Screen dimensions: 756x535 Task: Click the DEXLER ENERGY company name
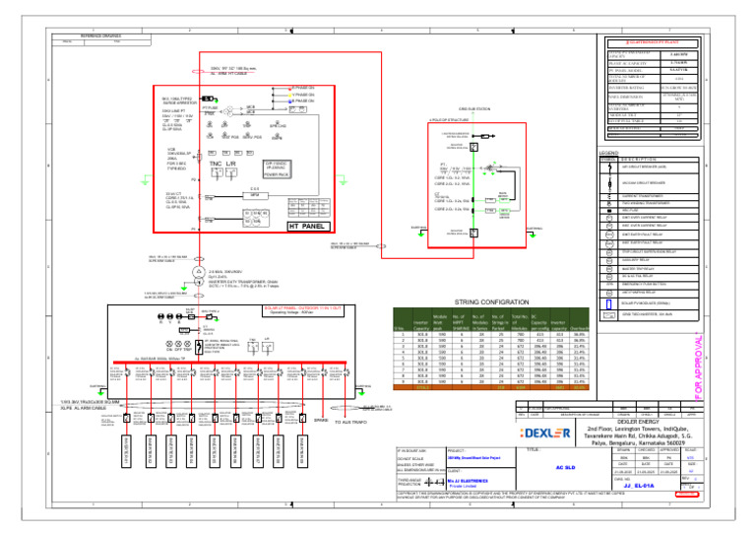[x=638, y=422]
